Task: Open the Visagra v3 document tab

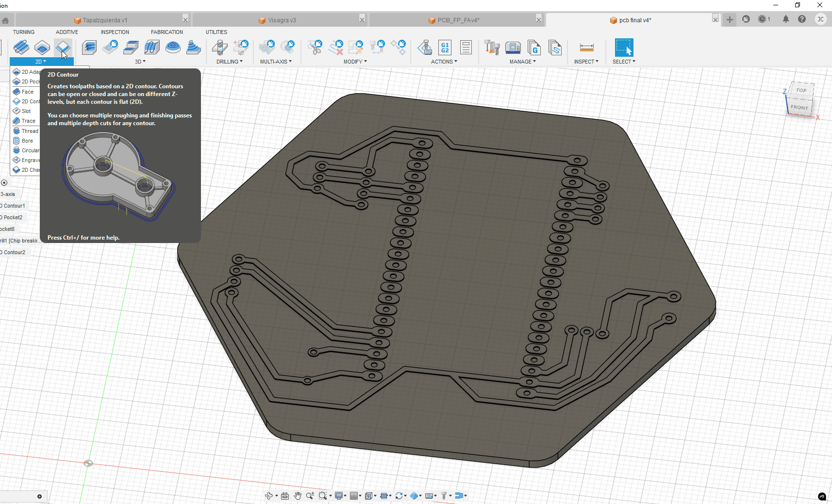Action: [x=277, y=20]
